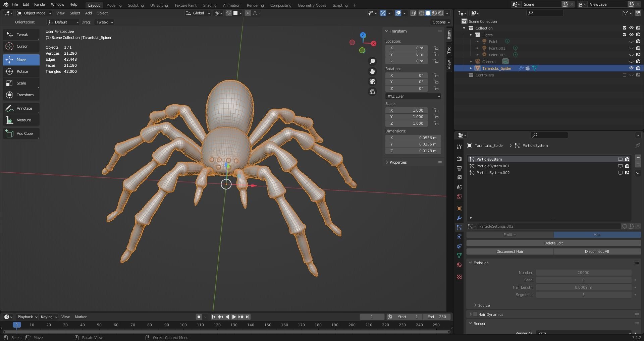This screenshot has height=341, width=644.
Task: Select the Tweak tool
Action: coord(21,35)
